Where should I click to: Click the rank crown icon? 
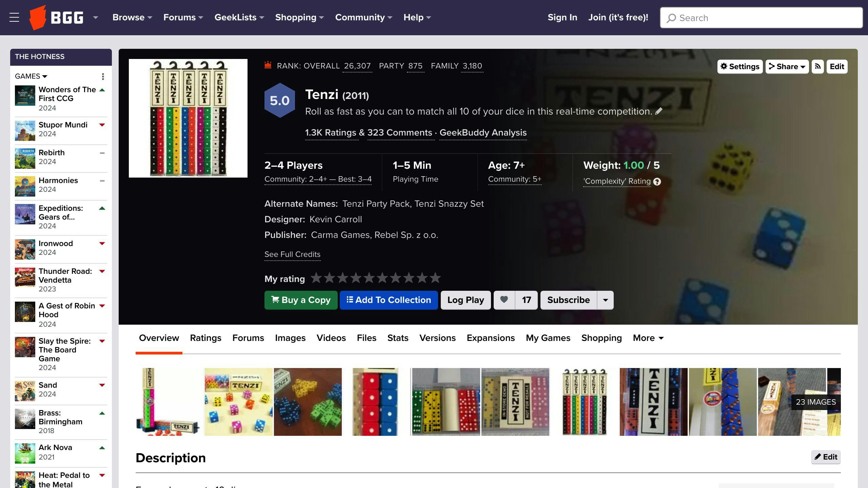click(268, 65)
